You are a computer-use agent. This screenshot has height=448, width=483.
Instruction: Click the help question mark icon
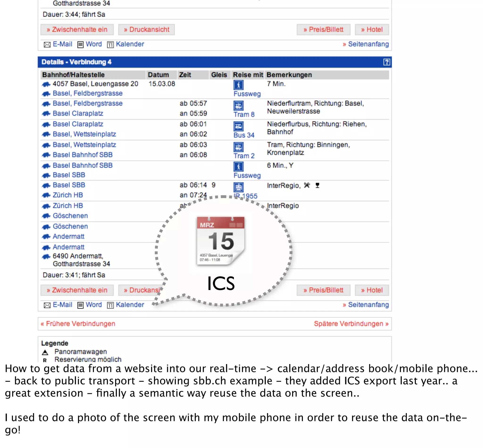[x=387, y=62]
